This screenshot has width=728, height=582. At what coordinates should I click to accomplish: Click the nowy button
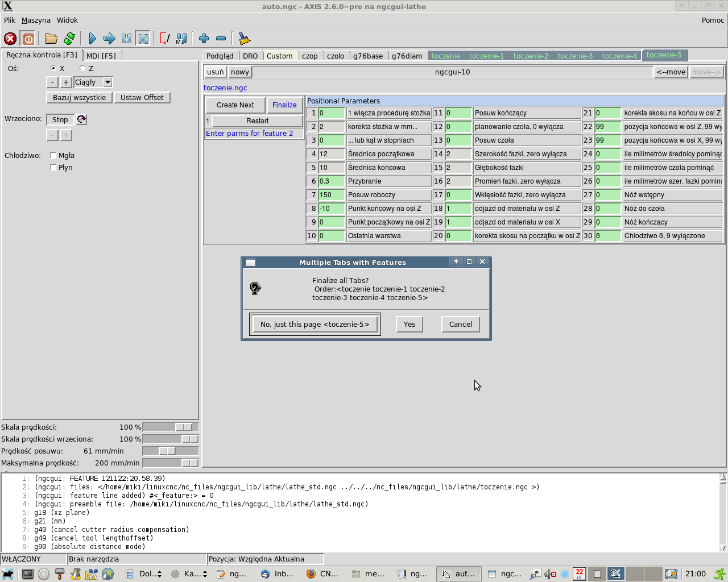pos(240,72)
